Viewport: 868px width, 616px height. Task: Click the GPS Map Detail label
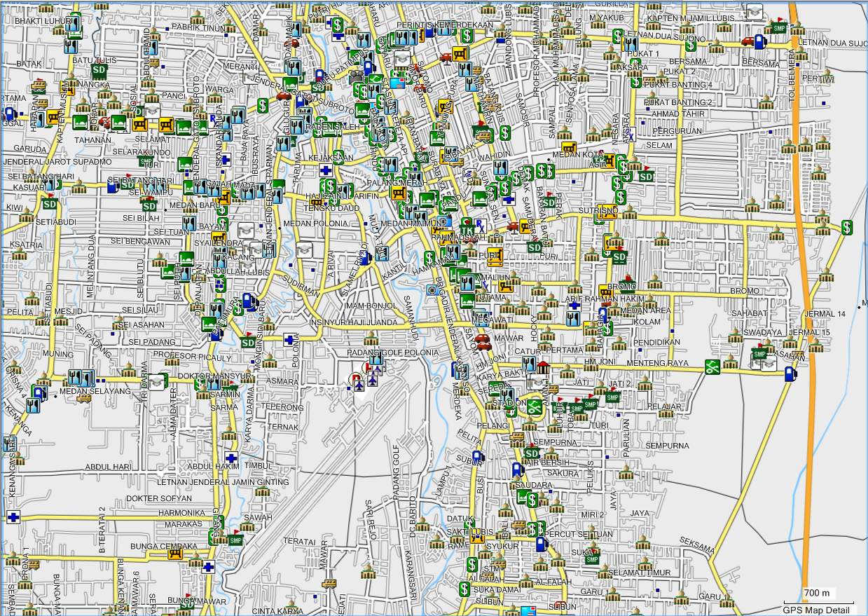817,610
